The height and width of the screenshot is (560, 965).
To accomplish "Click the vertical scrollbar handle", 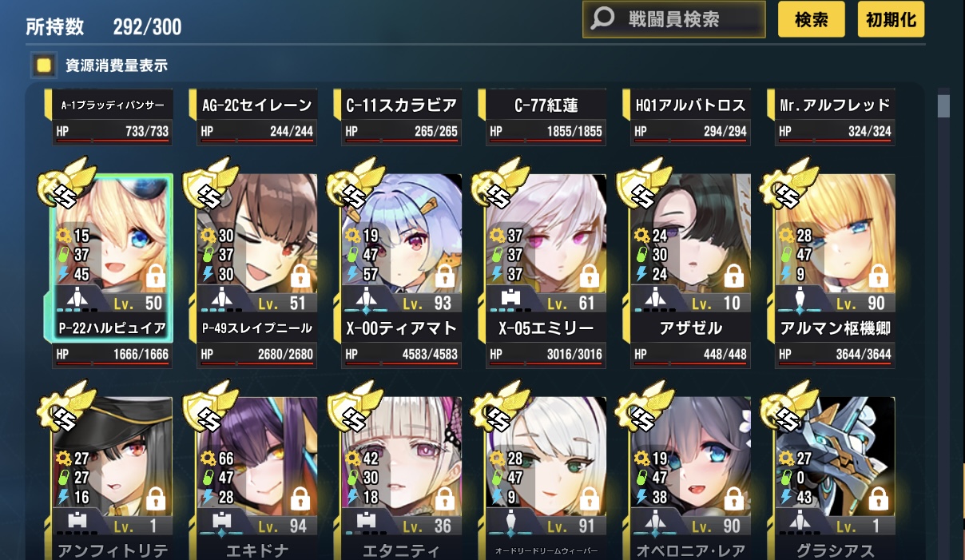I will [943, 105].
